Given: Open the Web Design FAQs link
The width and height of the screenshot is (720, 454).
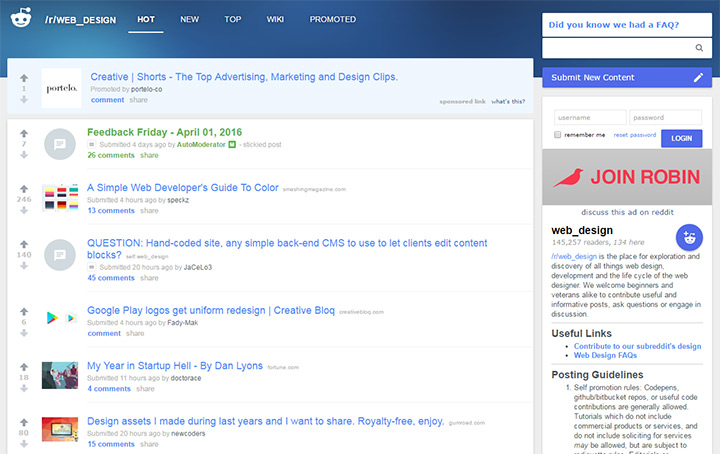Looking at the screenshot, I should tap(605, 355).
